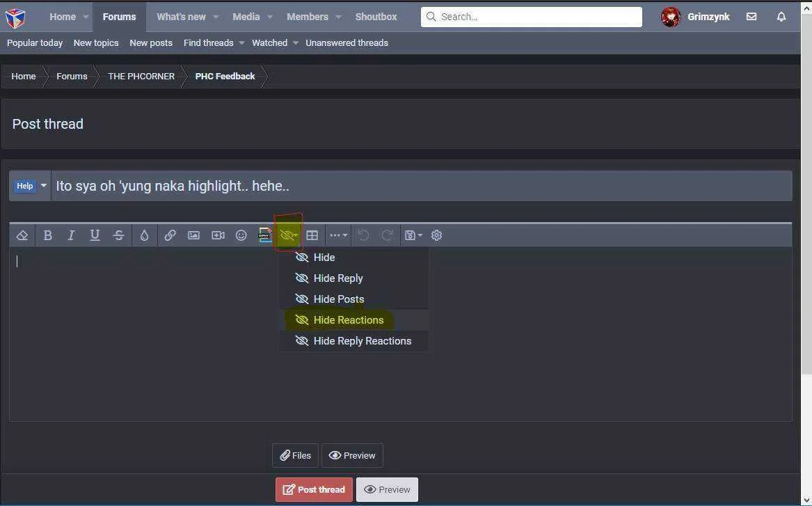Image resolution: width=812 pixels, height=506 pixels.
Task: Click the undo icon
Action: click(363, 236)
